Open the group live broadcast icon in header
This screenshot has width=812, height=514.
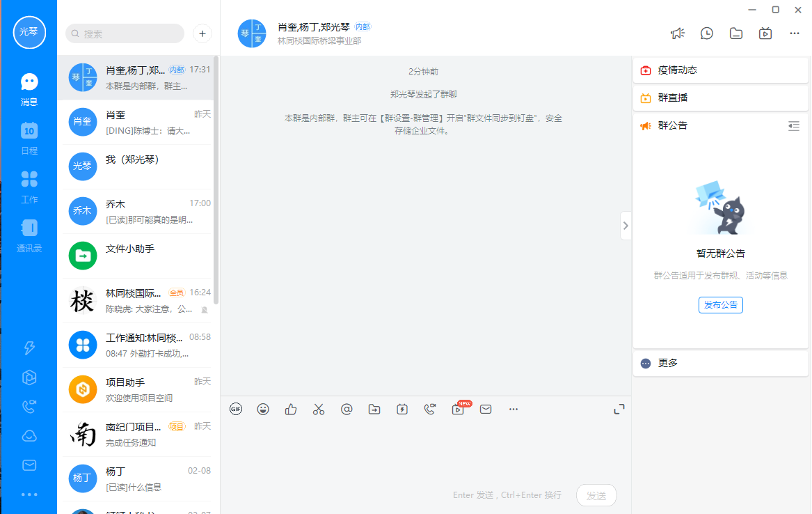click(x=765, y=33)
